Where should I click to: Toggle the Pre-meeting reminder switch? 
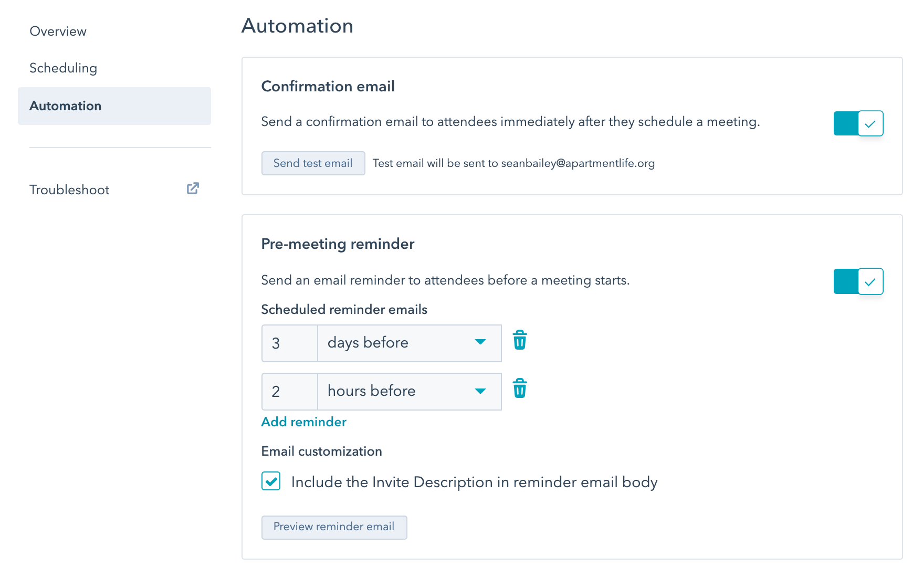[858, 281]
